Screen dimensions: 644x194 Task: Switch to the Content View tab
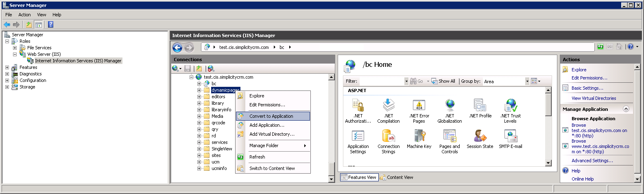397,177
